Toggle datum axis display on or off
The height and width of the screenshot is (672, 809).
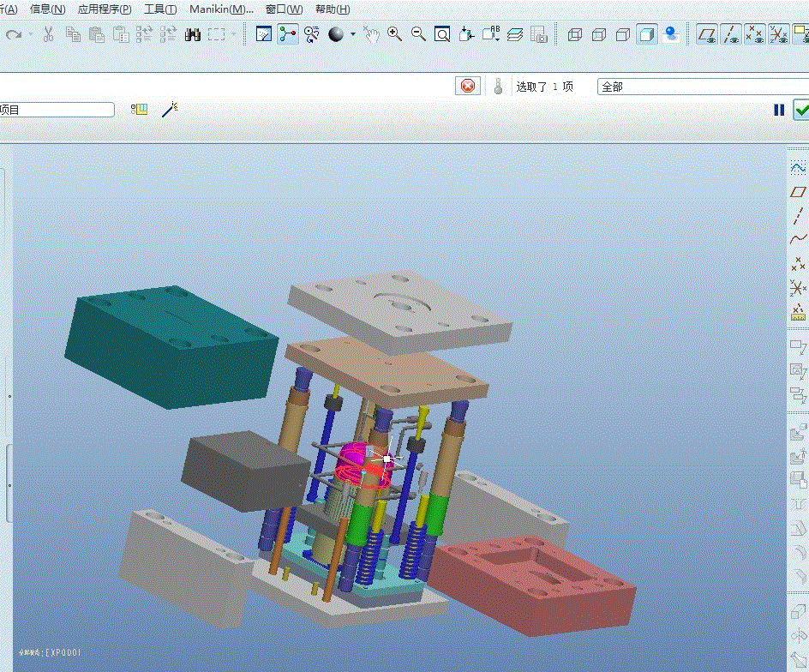[731, 34]
